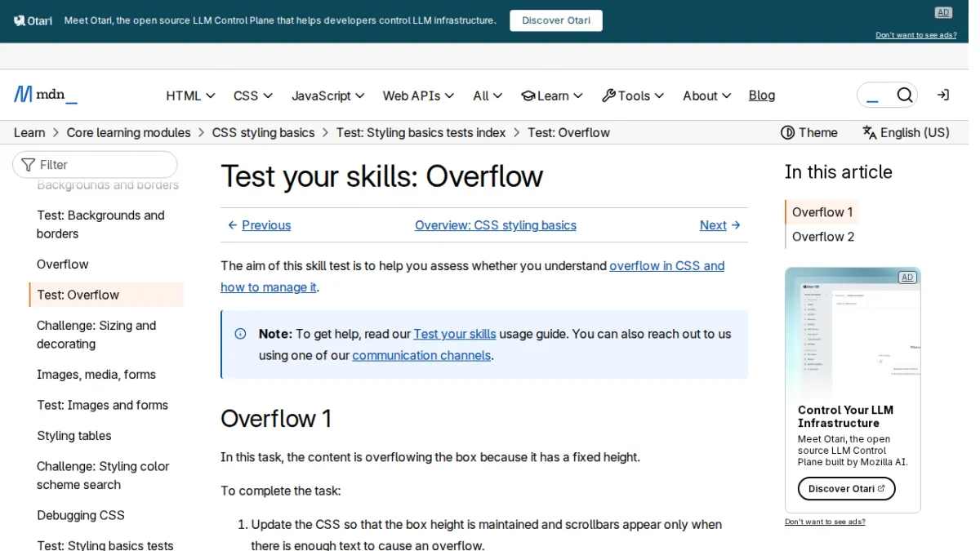Open the Blog link in the header
This screenshot has width=980, height=551.
click(x=762, y=96)
